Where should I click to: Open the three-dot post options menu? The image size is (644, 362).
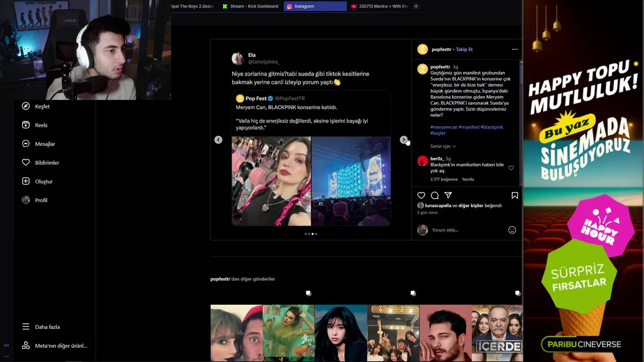click(x=515, y=49)
